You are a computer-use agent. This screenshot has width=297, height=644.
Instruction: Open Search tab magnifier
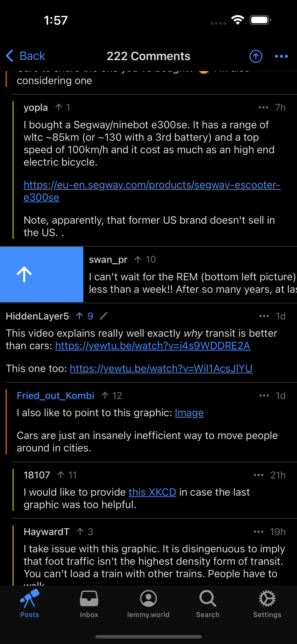[207, 603]
